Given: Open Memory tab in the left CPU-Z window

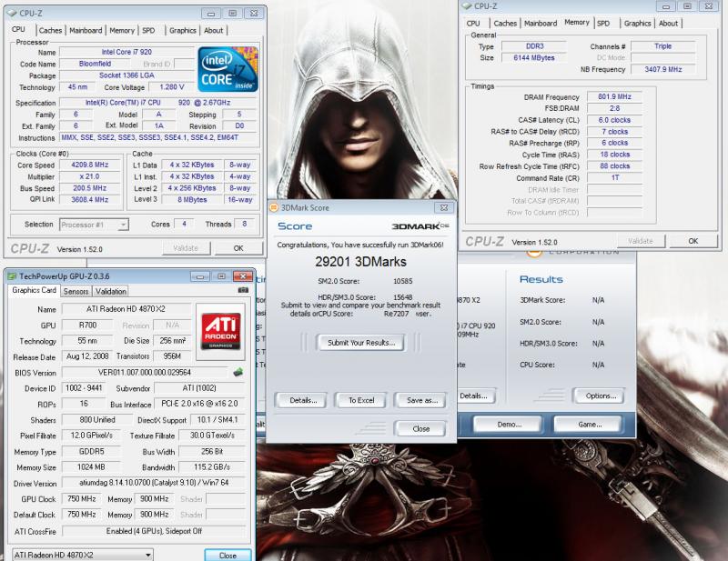Looking at the screenshot, I should [122, 31].
